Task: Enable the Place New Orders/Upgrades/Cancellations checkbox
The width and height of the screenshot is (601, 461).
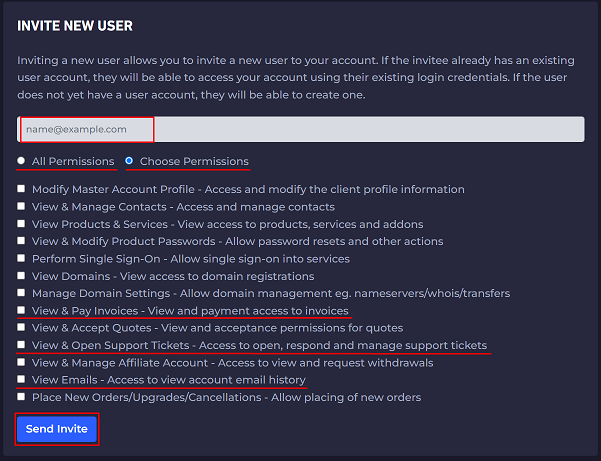Action: 22,397
